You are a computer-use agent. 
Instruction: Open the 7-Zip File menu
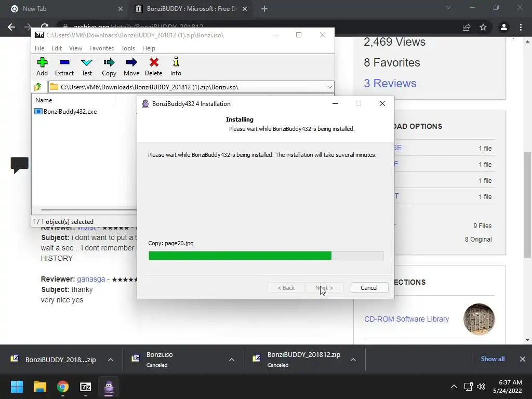39,48
